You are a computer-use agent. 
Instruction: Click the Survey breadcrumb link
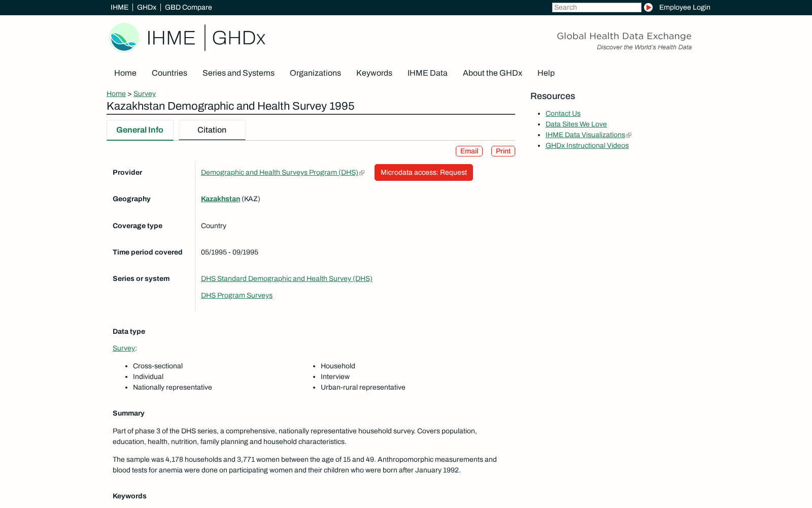145,93
